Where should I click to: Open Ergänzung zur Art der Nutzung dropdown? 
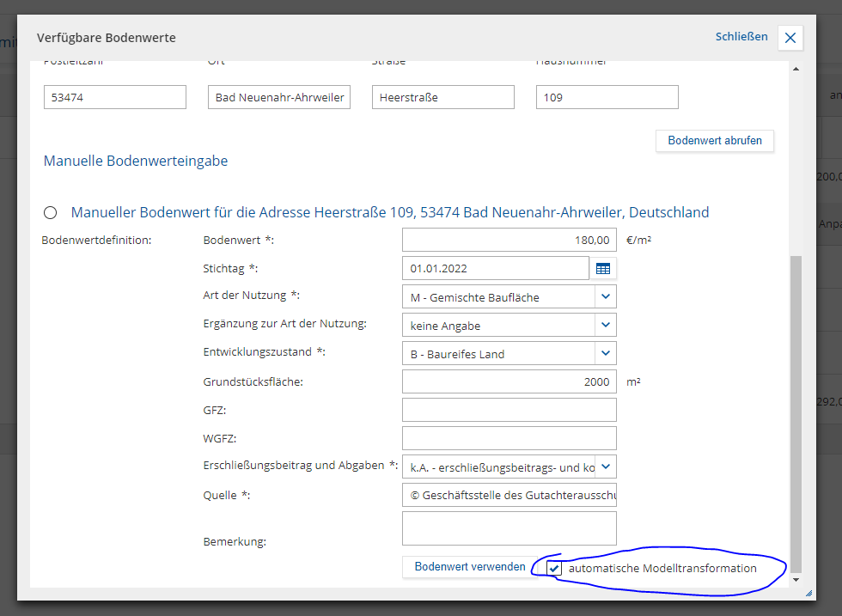605,326
